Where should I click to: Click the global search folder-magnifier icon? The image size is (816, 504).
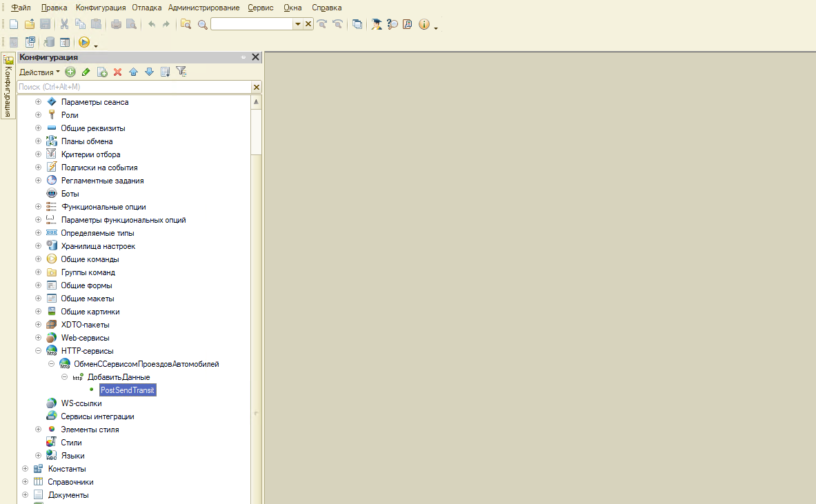(186, 24)
